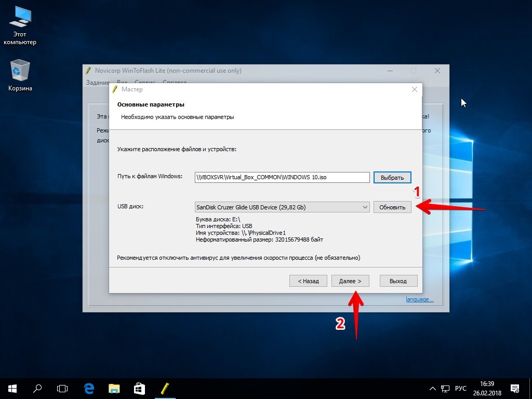
Task: Open Microsoft Store from taskbar
Action: click(x=139, y=389)
